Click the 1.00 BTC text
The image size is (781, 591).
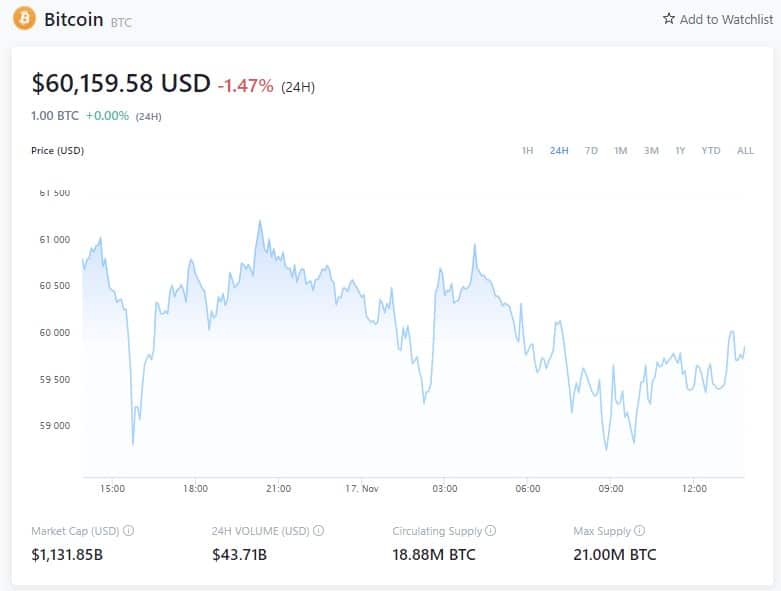(x=55, y=116)
